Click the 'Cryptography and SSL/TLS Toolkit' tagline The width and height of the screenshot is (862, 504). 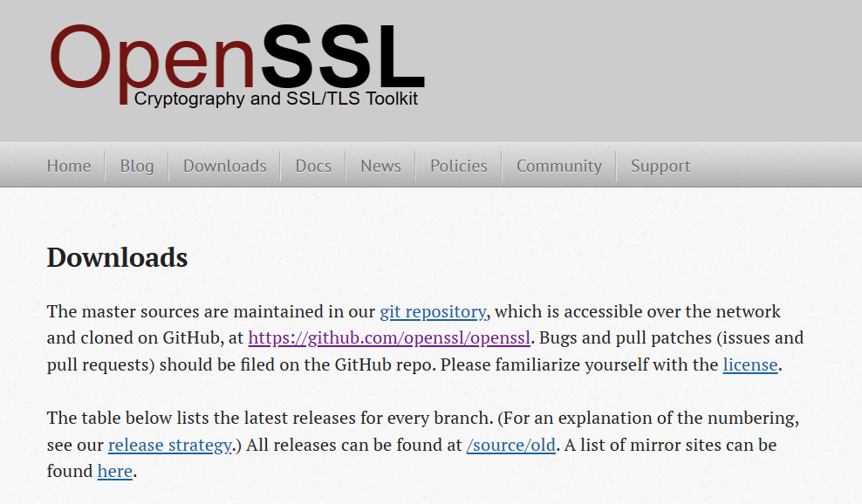point(276,99)
